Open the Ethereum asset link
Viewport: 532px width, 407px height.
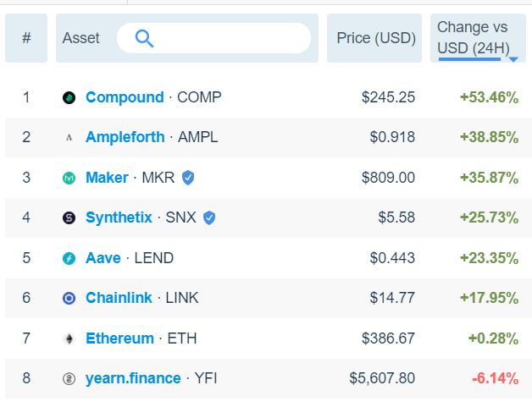119,338
